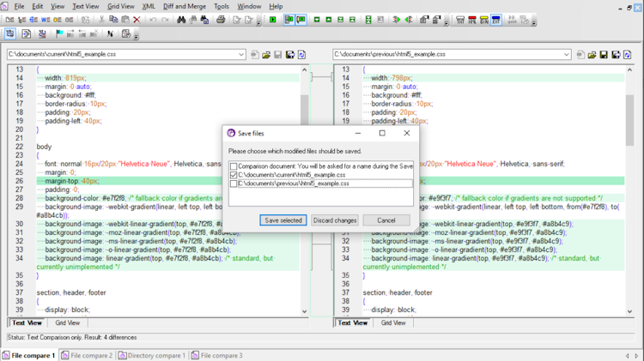Insert bookmark cyan flag icon
Screen dimensions: 644x361
59,33
